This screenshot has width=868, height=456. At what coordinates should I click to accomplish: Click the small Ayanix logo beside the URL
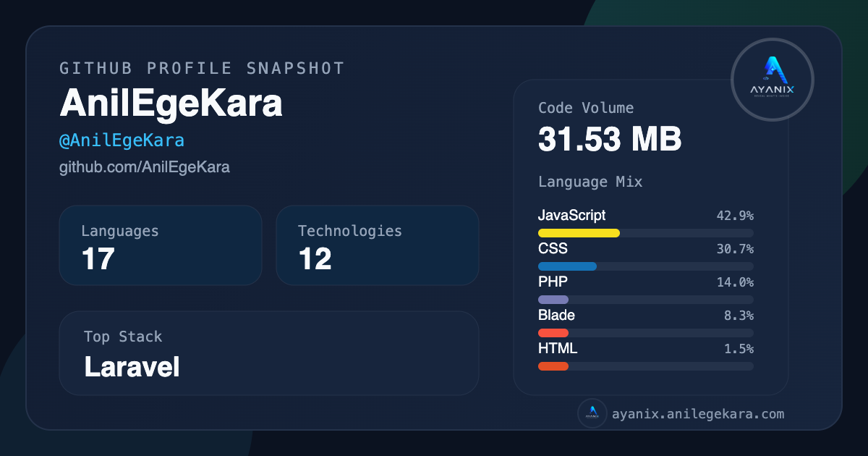click(592, 414)
